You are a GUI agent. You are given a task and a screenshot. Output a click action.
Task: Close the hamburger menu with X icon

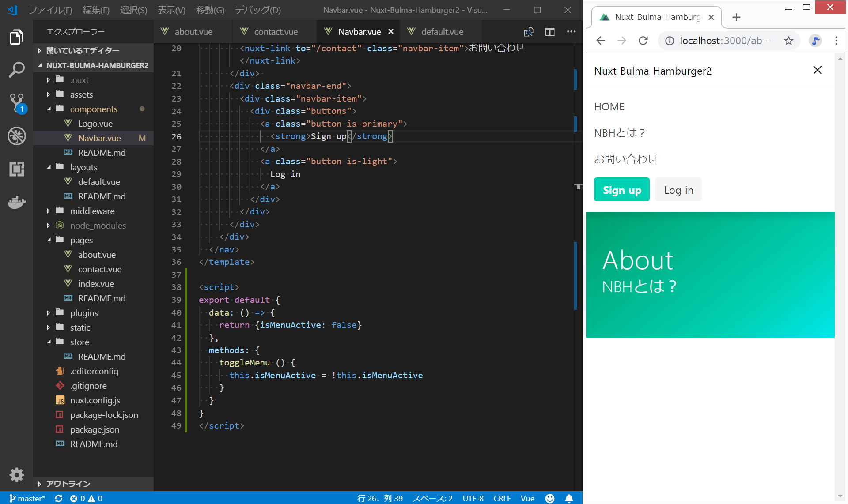pos(817,70)
